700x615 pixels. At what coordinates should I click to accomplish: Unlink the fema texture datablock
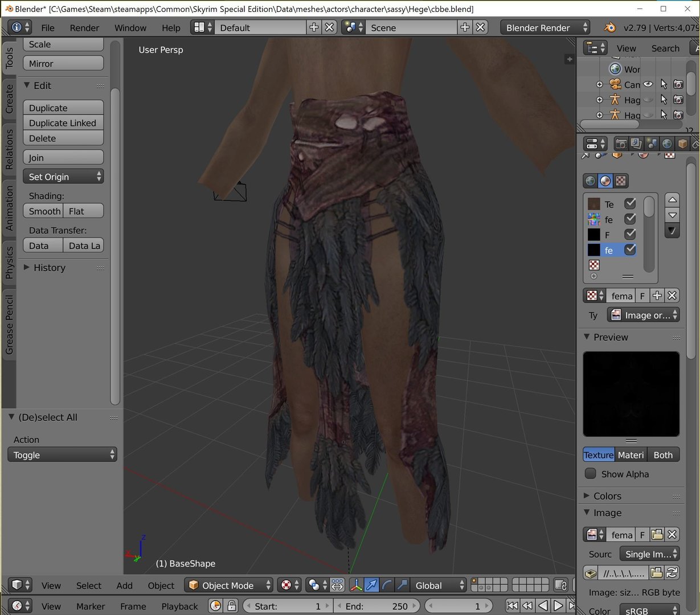coord(673,296)
